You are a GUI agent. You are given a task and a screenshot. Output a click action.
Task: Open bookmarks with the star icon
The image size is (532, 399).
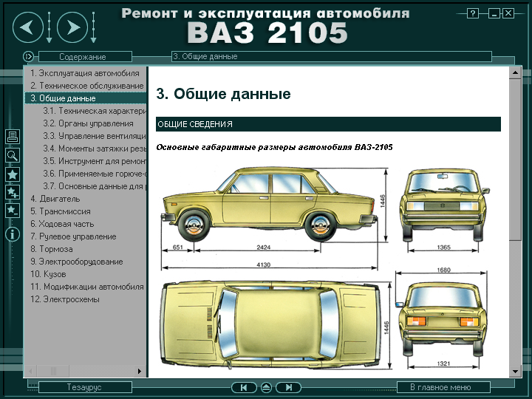(x=13, y=174)
